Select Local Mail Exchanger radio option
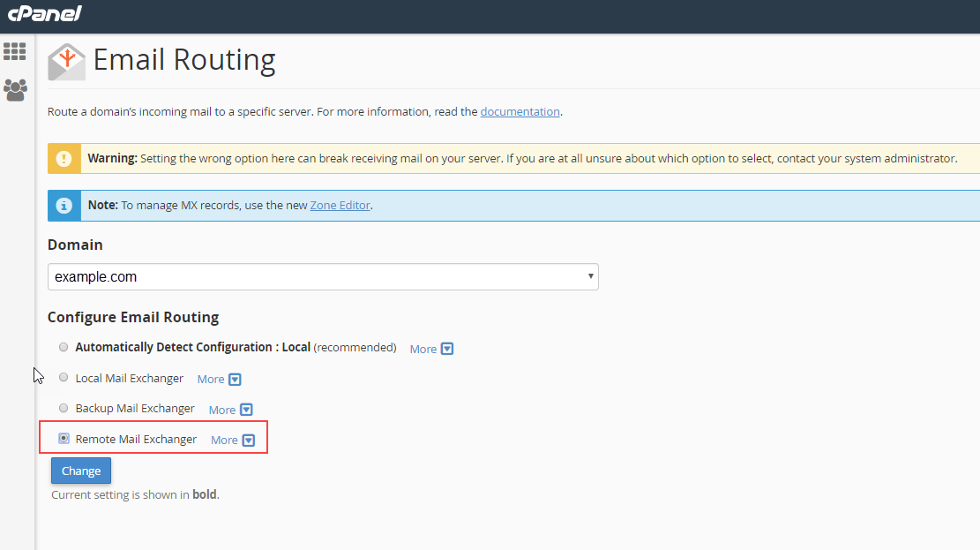 pyautogui.click(x=64, y=378)
